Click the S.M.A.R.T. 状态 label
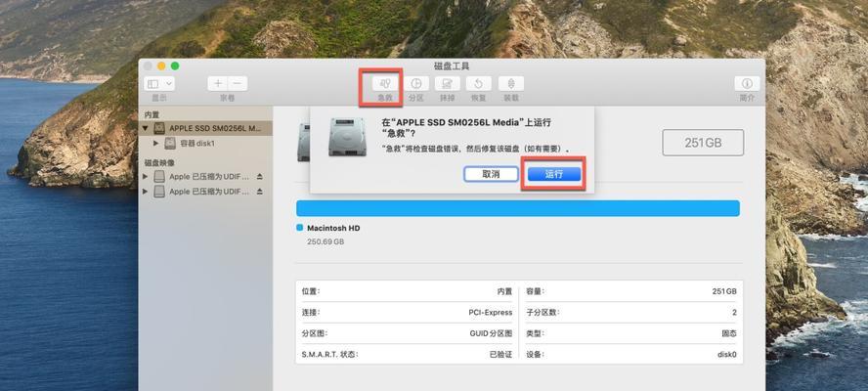The width and height of the screenshot is (868, 391). 329,355
